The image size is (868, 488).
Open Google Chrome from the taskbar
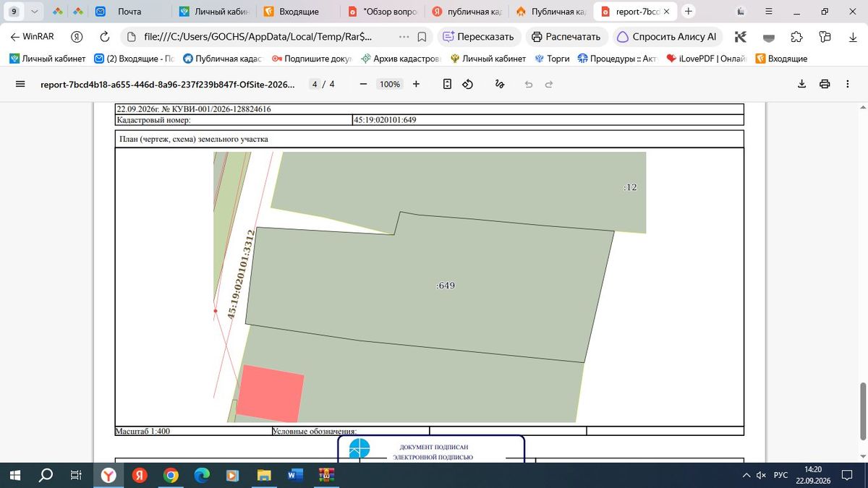[x=171, y=475]
